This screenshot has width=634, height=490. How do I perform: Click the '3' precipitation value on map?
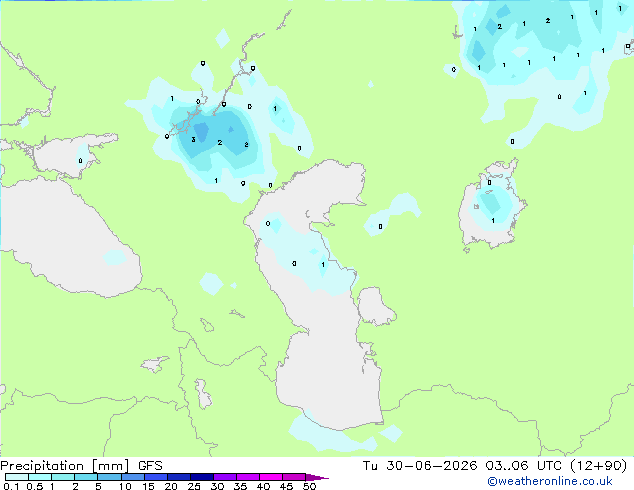(x=193, y=139)
